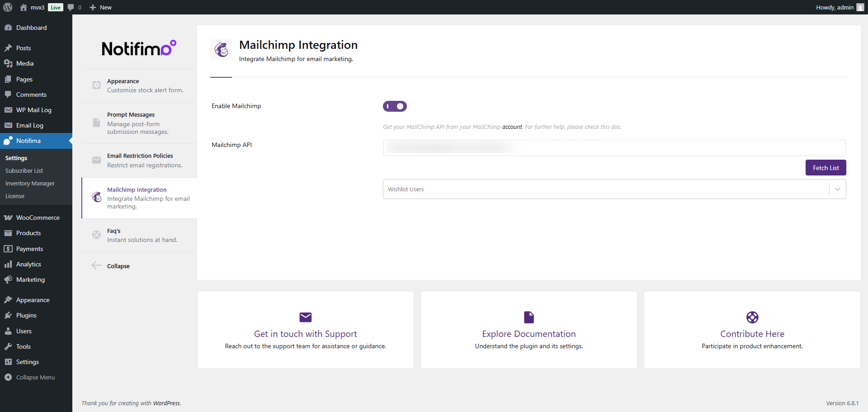868x412 pixels.
Task: Open License submenu item
Action: tap(15, 196)
